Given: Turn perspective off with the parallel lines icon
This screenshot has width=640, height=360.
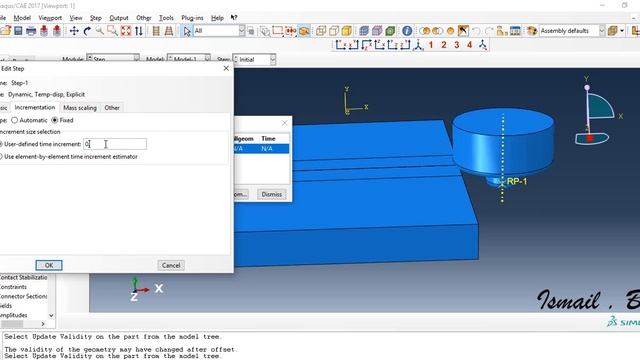Looking at the screenshot, I should pos(156,31).
